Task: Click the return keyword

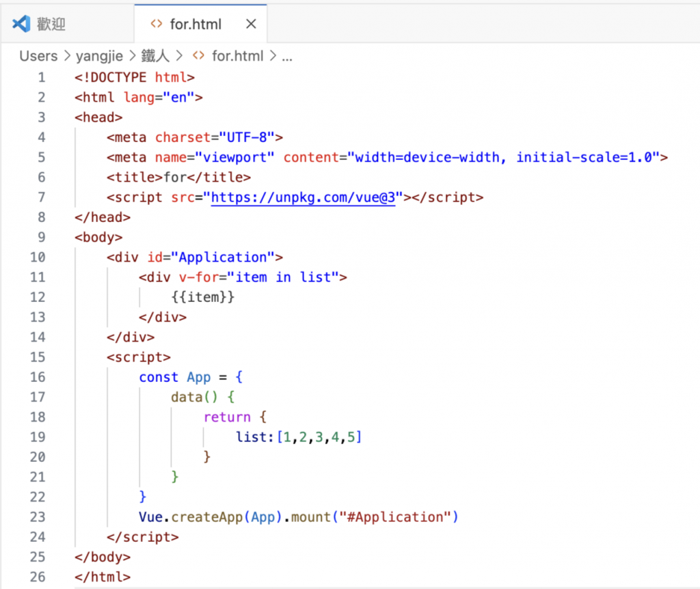Action: pos(227,417)
